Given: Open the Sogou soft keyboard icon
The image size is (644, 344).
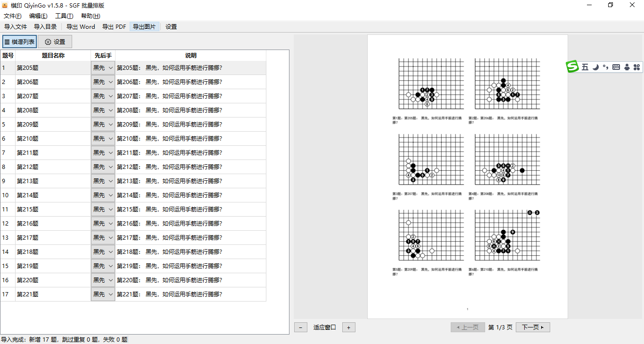Looking at the screenshot, I should click(616, 67).
